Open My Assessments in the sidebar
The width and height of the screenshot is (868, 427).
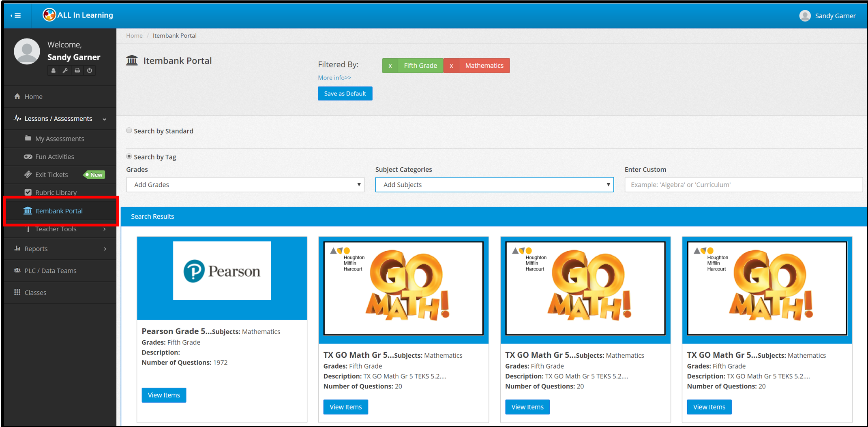[60, 139]
